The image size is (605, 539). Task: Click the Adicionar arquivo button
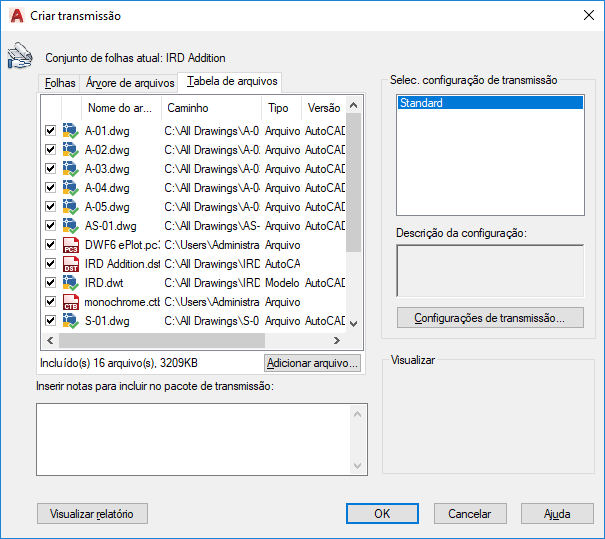pos(312,363)
